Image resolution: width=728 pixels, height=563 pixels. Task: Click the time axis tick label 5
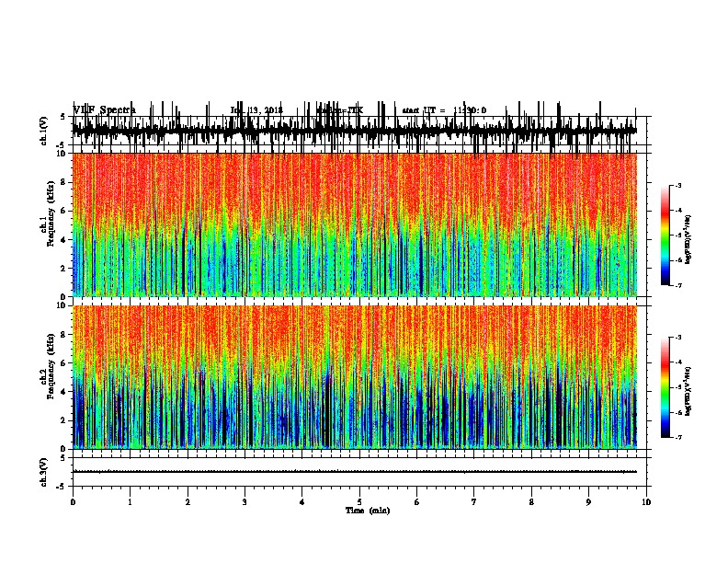tap(359, 502)
